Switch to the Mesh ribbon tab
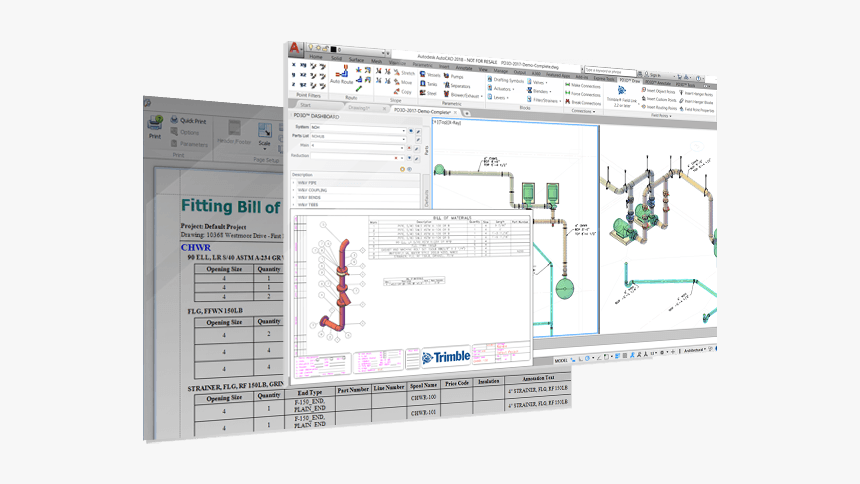Screen dimensions: 860x484 [x=376, y=61]
